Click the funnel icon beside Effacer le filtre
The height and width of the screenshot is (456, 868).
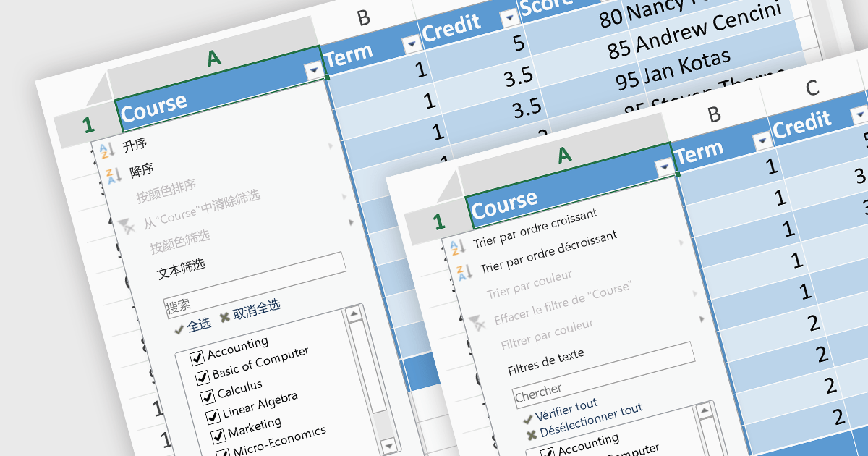click(477, 324)
